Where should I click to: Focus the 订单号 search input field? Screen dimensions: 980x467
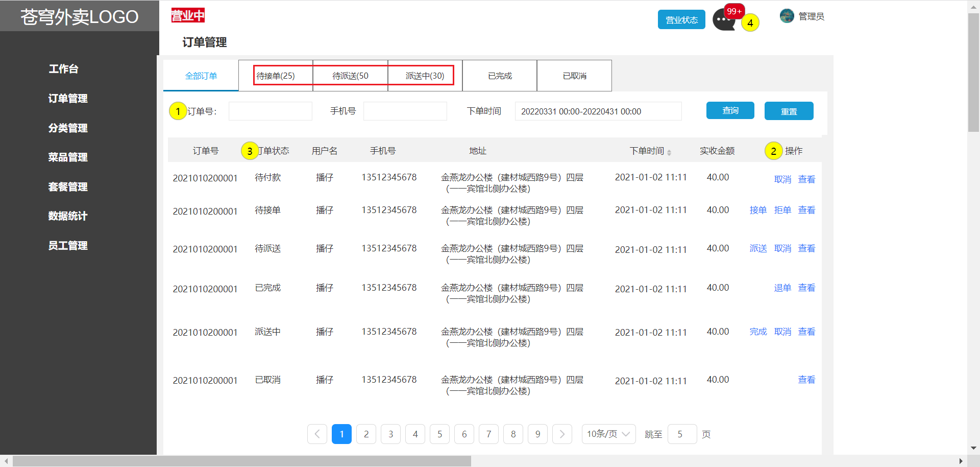pyautogui.click(x=270, y=111)
